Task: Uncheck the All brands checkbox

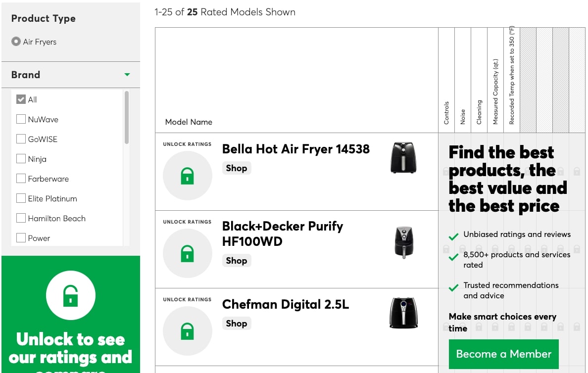Action: [x=21, y=99]
